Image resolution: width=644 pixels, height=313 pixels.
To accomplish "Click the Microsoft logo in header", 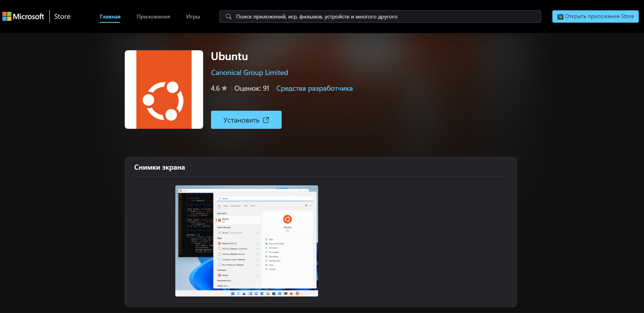I will point(23,16).
